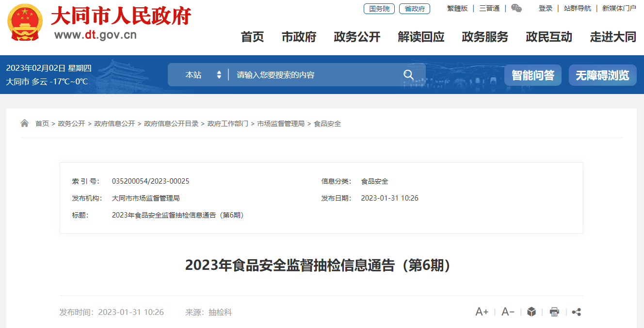The width and height of the screenshot is (644, 328).
Task: Go to 解读回应 navigation tab
Action: coord(421,37)
